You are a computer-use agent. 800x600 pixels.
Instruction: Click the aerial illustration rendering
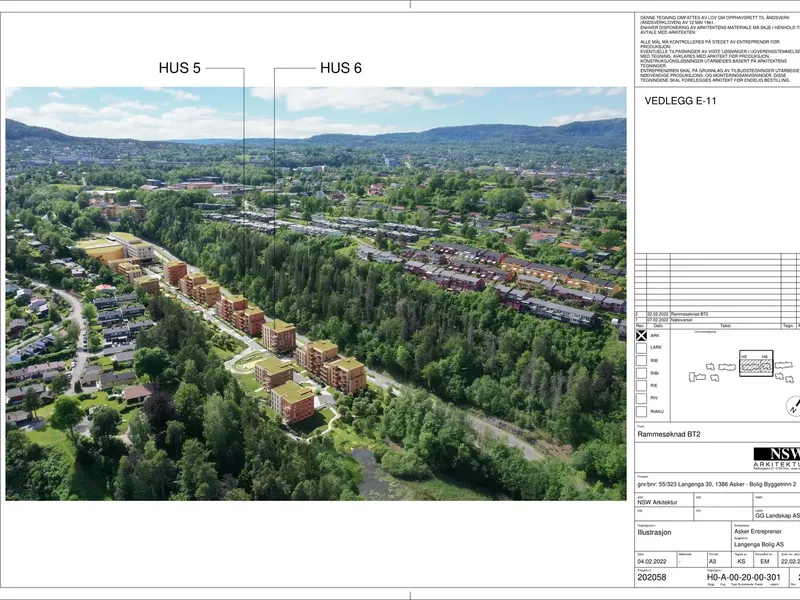pyautogui.click(x=316, y=293)
